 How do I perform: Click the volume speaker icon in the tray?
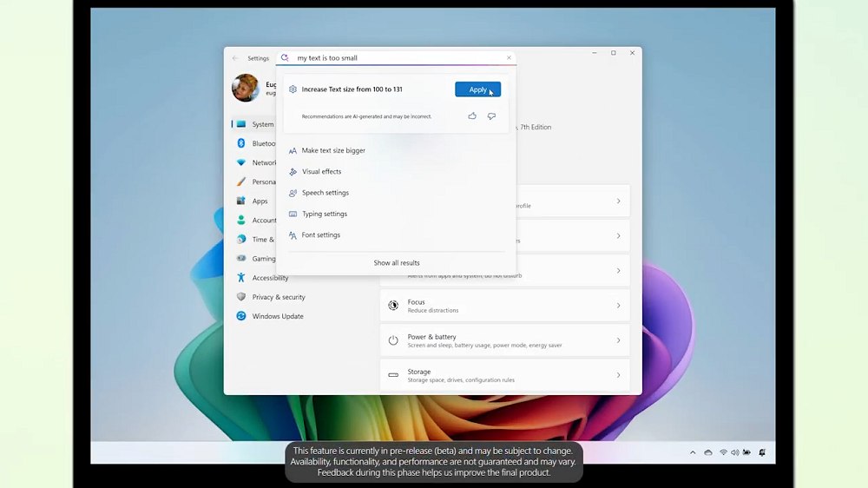click(734, 452)
